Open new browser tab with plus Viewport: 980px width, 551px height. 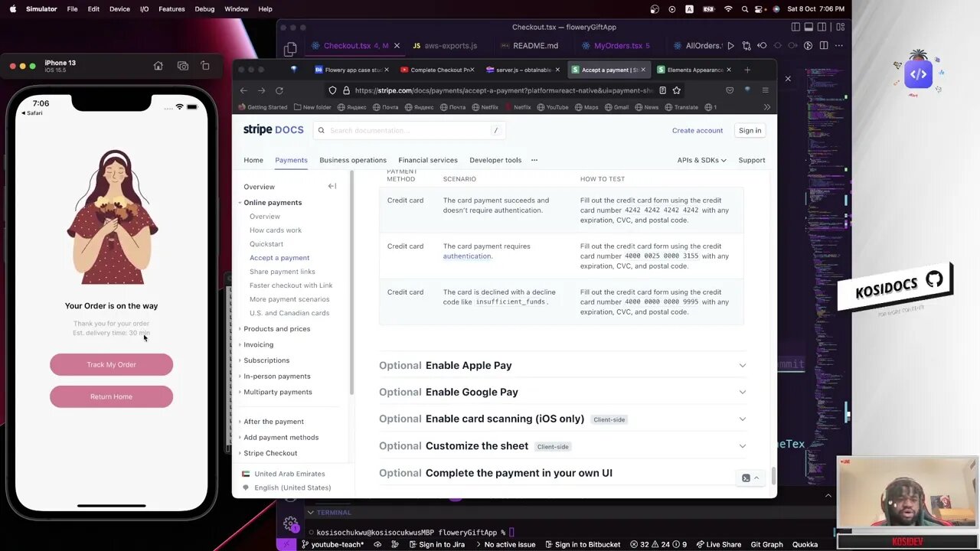pyautogui.click(x=748, y=70)
